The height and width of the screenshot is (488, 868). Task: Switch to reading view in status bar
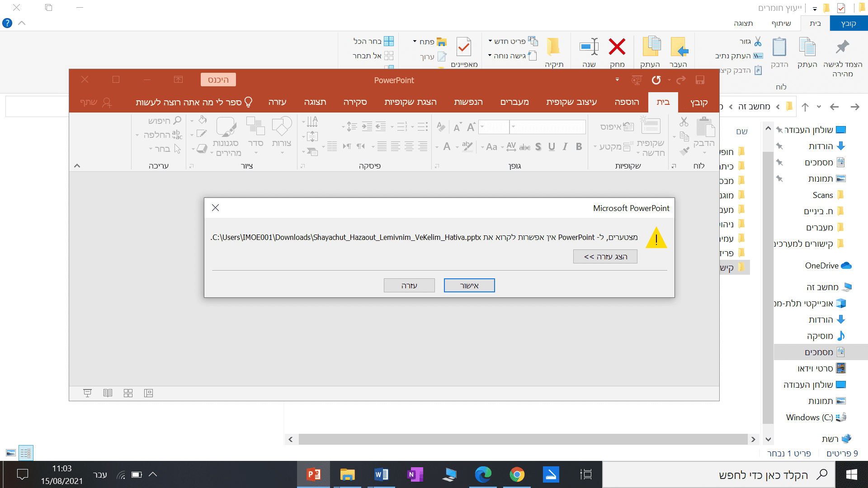(108, 393)
